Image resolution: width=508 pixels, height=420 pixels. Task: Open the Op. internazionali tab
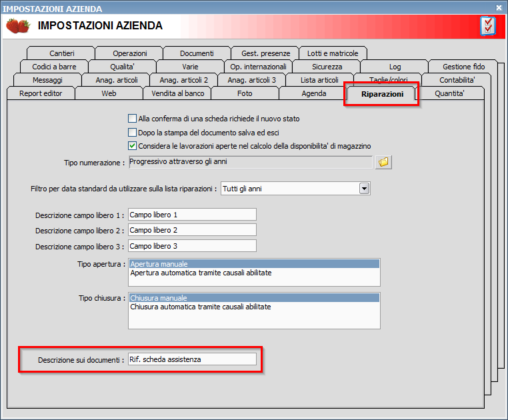pyautogui.click(x=258, y=67)
